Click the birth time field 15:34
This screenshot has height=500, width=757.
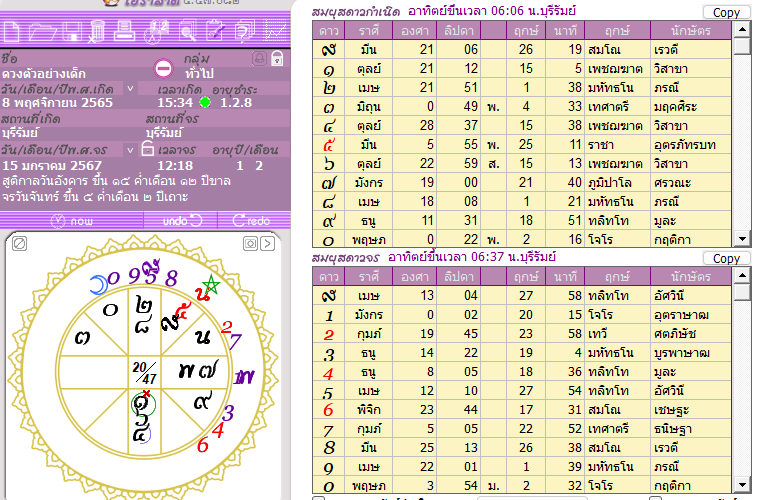coord(175,102)
